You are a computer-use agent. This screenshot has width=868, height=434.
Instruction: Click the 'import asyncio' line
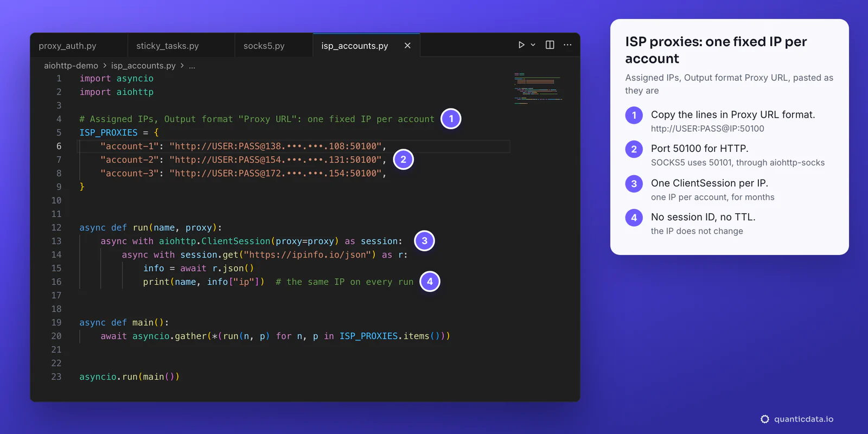coord(117,79)
